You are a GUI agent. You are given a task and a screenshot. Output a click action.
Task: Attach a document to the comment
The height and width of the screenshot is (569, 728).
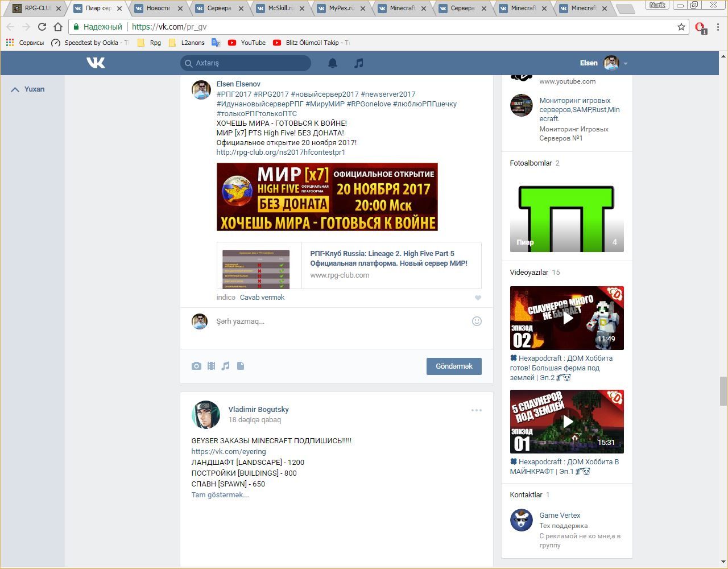(241, 366)
